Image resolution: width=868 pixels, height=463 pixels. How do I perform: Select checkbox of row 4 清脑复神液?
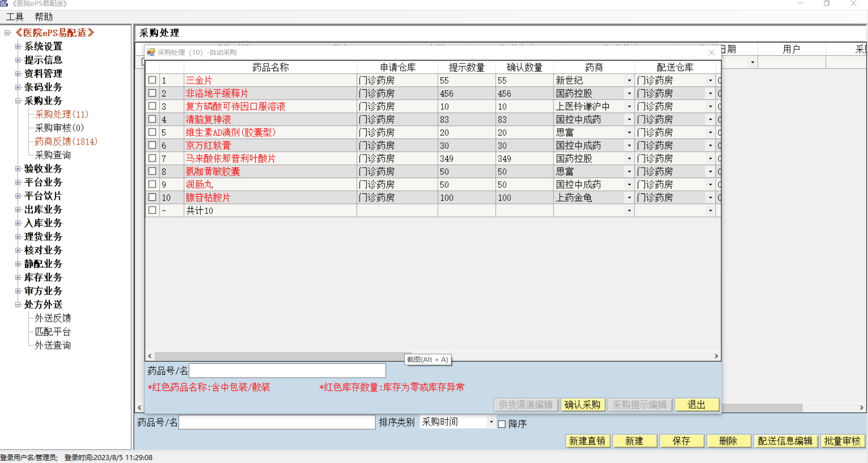click(x=152, y=120)
